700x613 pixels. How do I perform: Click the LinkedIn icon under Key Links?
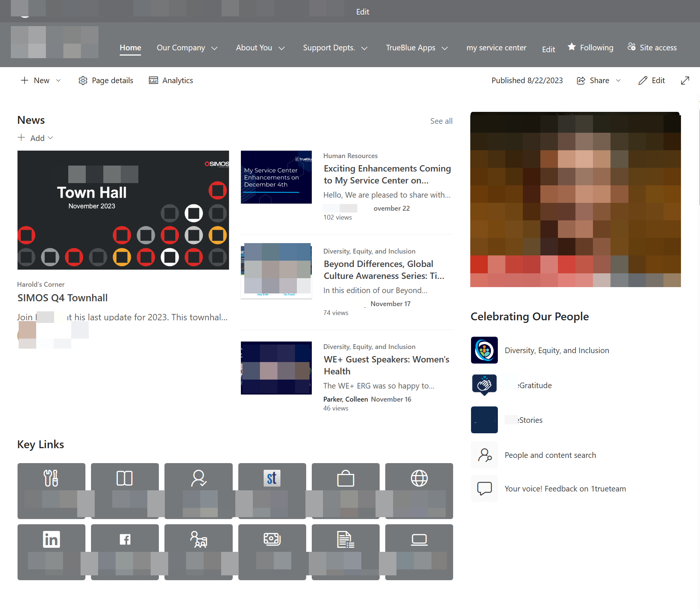tap(51, 539)
